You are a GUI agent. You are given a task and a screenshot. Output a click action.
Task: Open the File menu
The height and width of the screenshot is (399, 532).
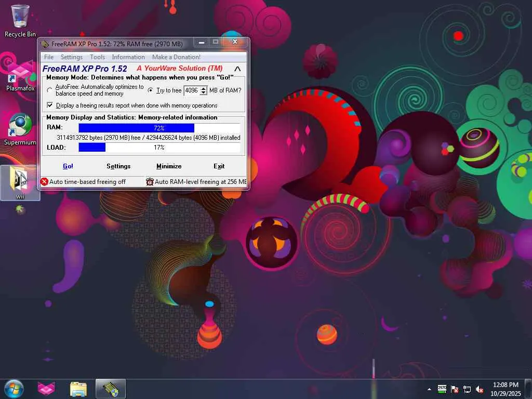pyautogui.click(x=49, y=57)
